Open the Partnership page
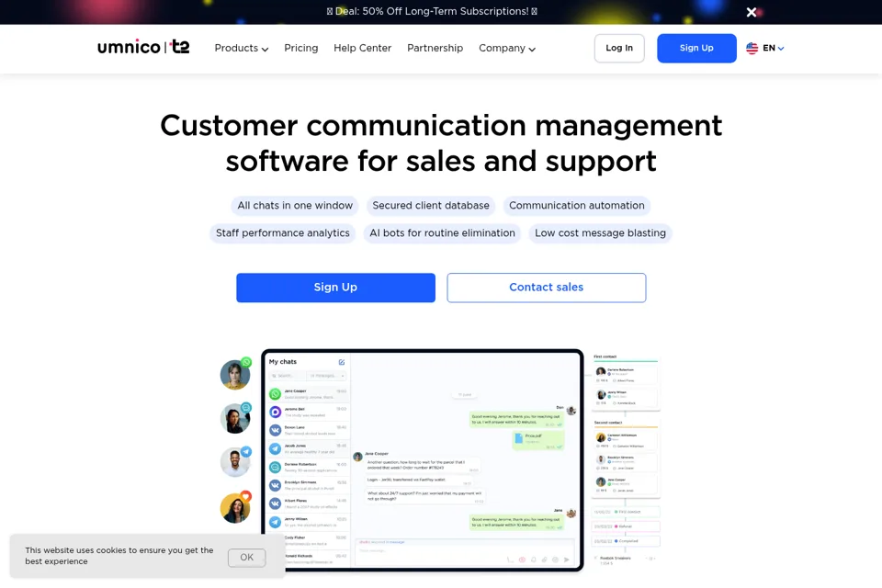 click(435, 49)
